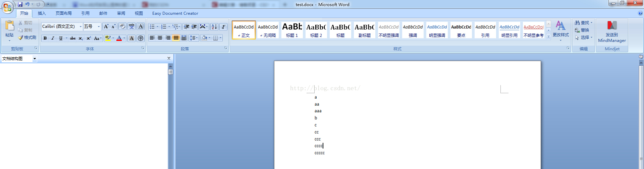
Task: Click the Save icon in quick access toolbar
Action: [20, 4]
